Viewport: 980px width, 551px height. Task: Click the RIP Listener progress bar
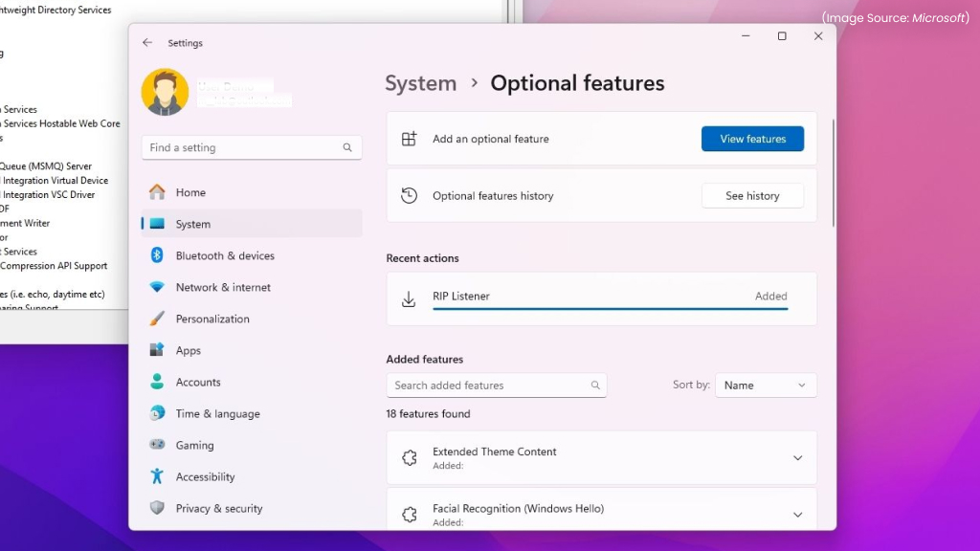click(610, 309)
